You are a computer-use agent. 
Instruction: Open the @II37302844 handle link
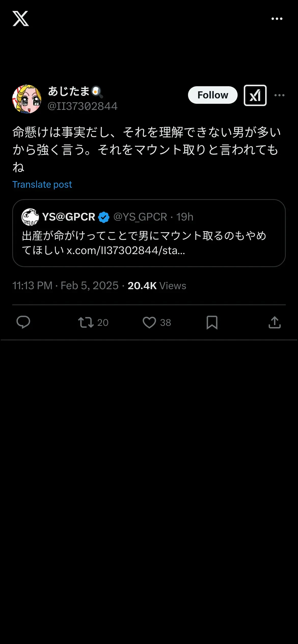(x=83, y=106)
